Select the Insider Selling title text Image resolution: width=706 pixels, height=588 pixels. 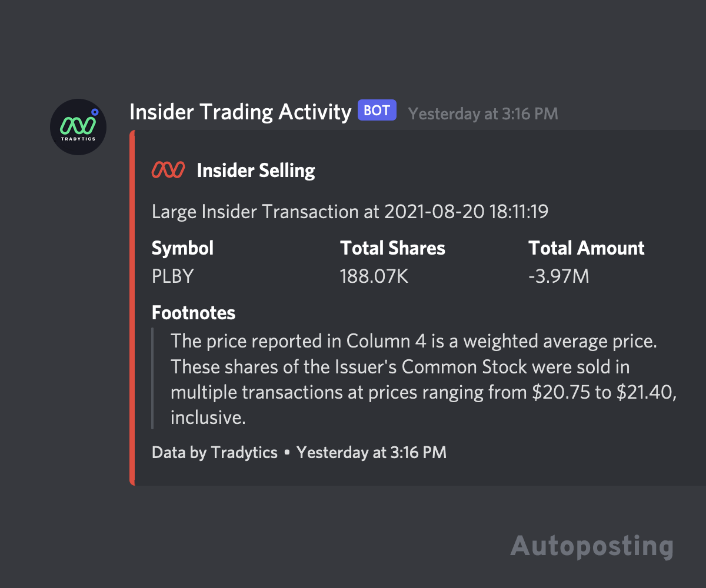tap(256, 170)
